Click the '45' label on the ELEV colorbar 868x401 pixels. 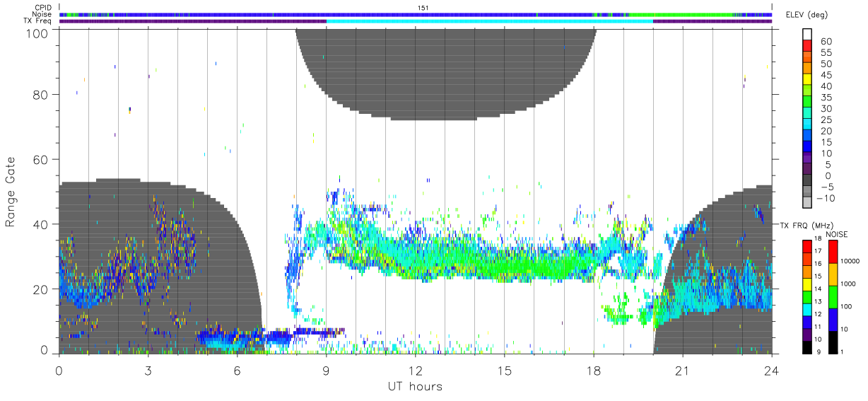coord(826,75)
